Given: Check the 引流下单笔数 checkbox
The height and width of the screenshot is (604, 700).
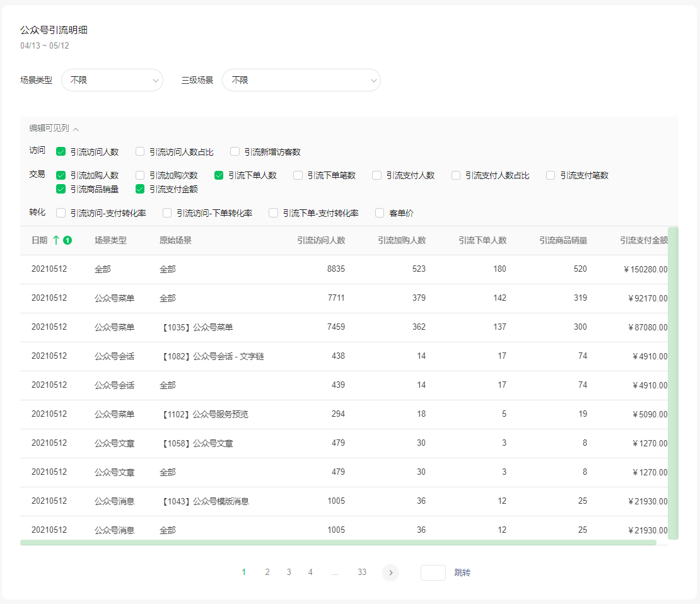Looking at the screenshot, I should (x=298, y=175).
